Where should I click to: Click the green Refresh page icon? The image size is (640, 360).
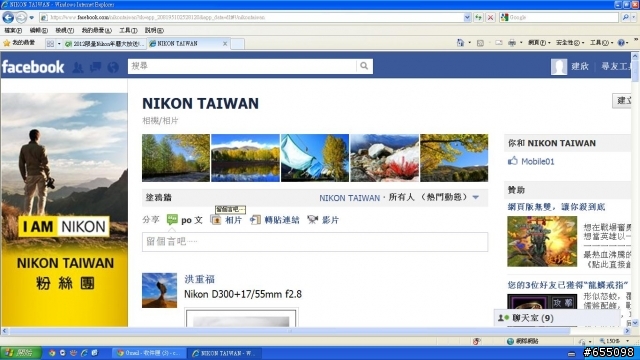coord(478,18)
